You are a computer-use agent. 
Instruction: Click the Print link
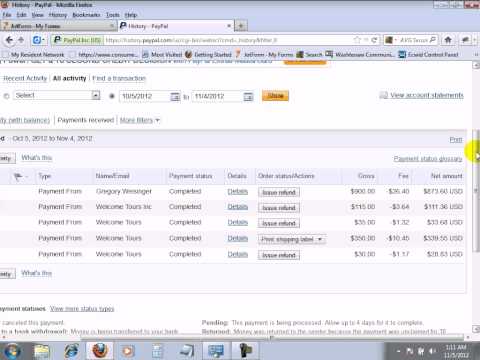coord(456,140)
